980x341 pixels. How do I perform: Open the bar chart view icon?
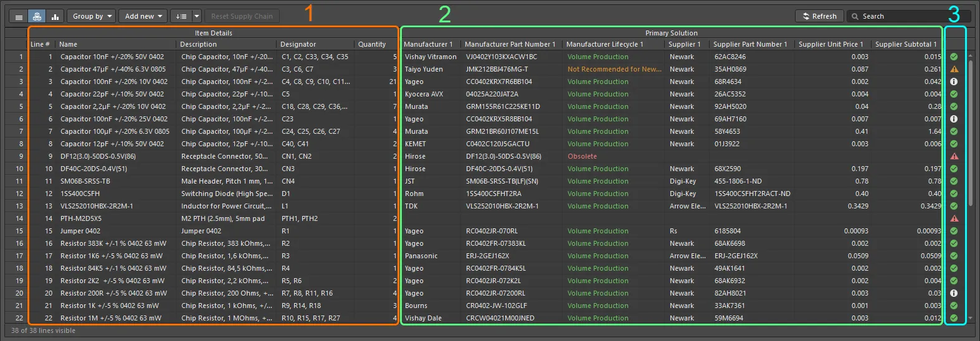[55, 17]
